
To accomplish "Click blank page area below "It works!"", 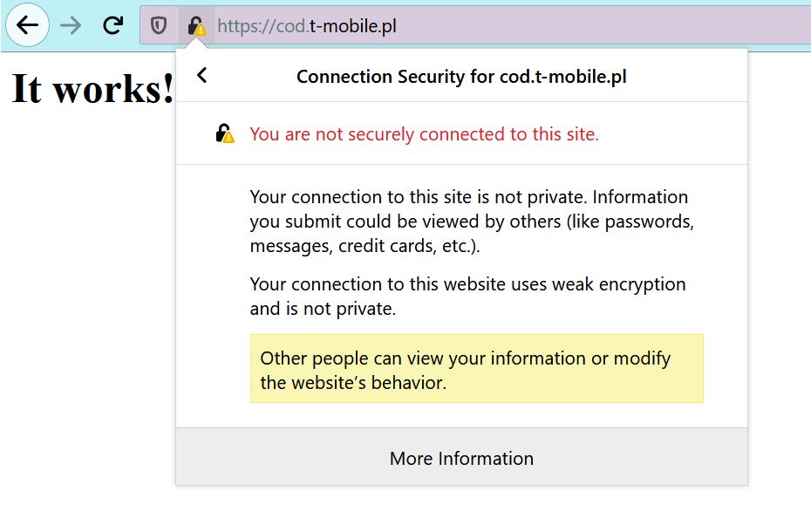I will pos(87,305).
